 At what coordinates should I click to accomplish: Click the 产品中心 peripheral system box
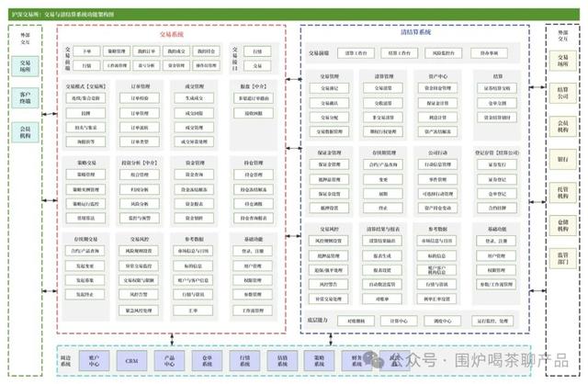[x=169, y=361]
